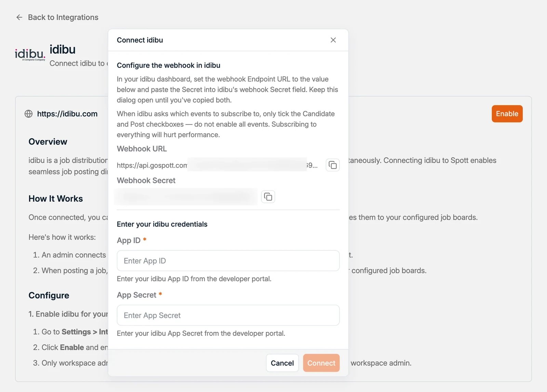The image size is (547, 392).
Task: Click the Enter App ID field
Action: tap(228, 261)
